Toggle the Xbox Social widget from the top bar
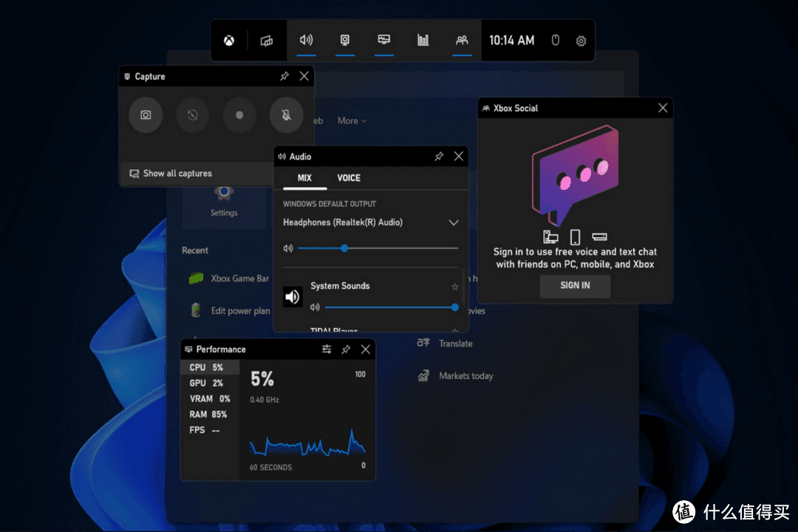The height and width of the screenshot is (532, 798). (x=462, y=40)
